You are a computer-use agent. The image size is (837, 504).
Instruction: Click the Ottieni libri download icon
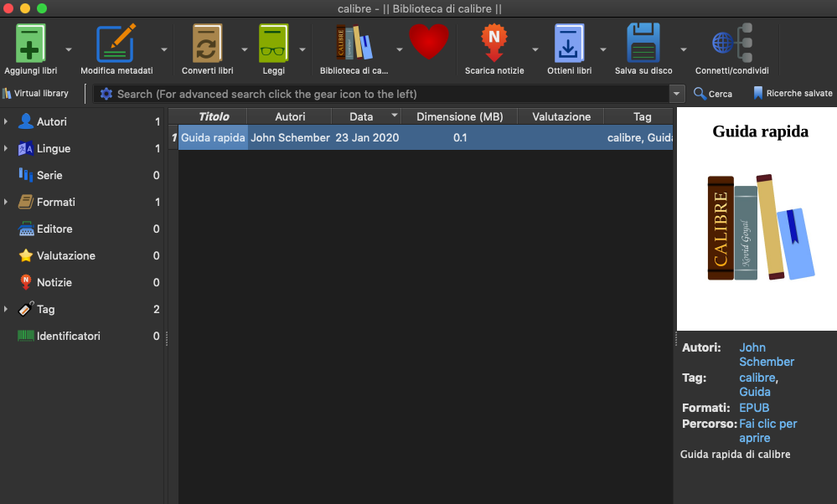tap(569, 44)
